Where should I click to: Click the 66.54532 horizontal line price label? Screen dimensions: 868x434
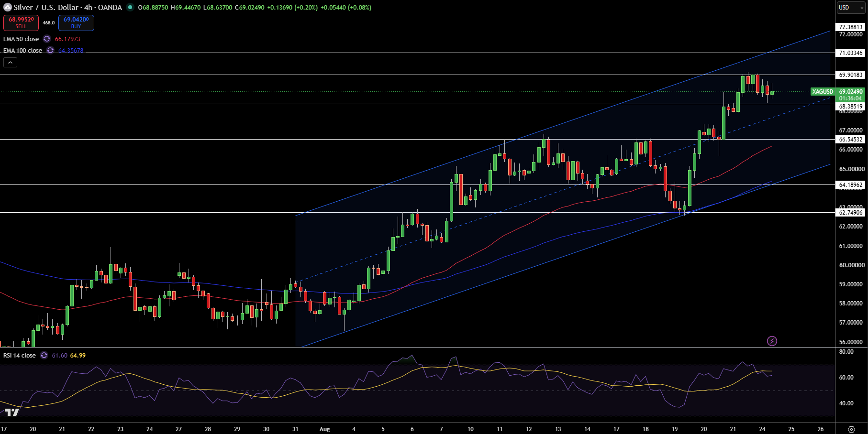pyautogui.click(x=851, y=139)
